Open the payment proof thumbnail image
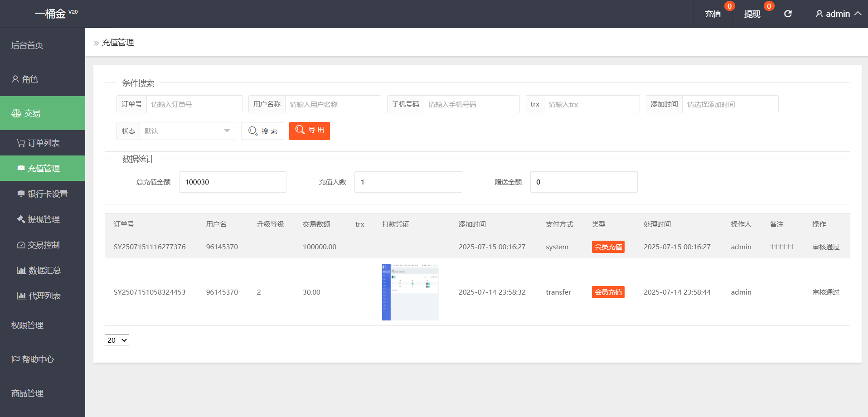This screenshot has height=417, width=868. 410,292
